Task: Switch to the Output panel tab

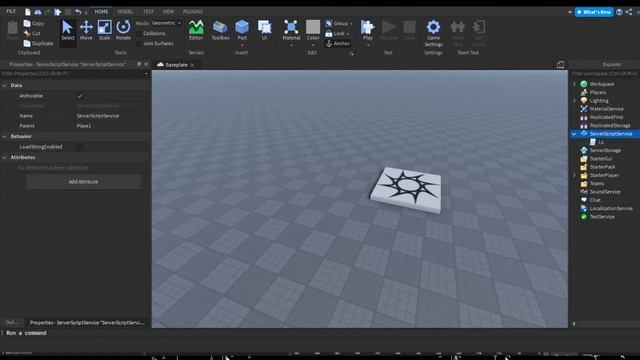Action: 12,322
